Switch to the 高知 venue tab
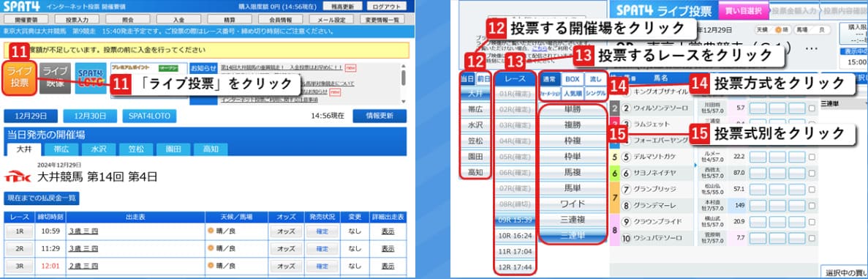 click(211, 149)
